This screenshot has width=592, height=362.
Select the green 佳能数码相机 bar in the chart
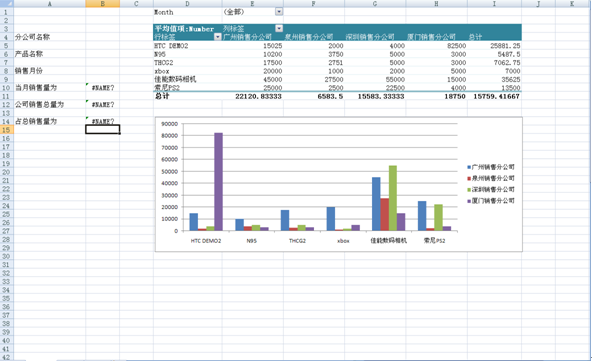[393, 198]
